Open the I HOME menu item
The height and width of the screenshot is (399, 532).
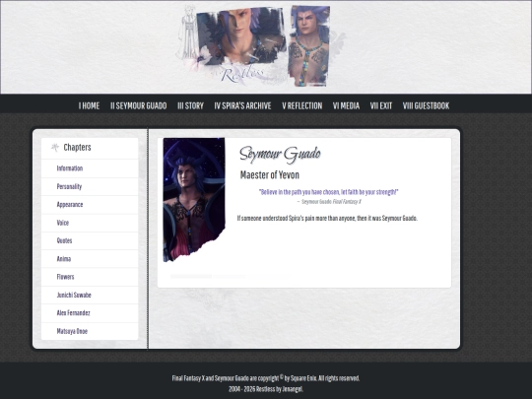pos(89,105)
